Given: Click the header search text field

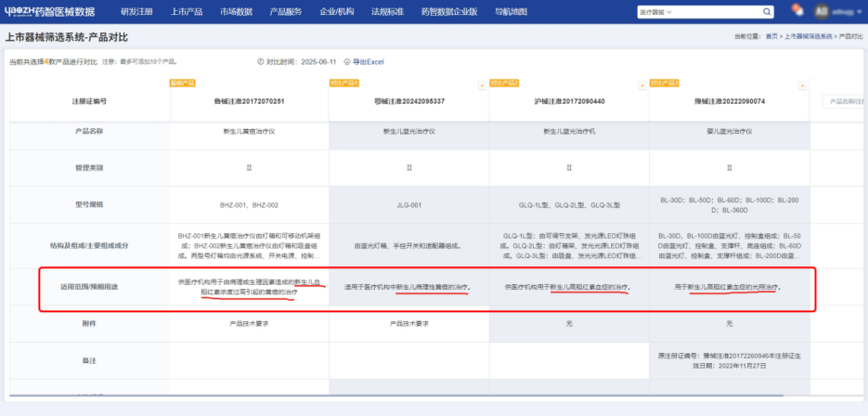Looking at the screenshot, I should tap(715, 12).
